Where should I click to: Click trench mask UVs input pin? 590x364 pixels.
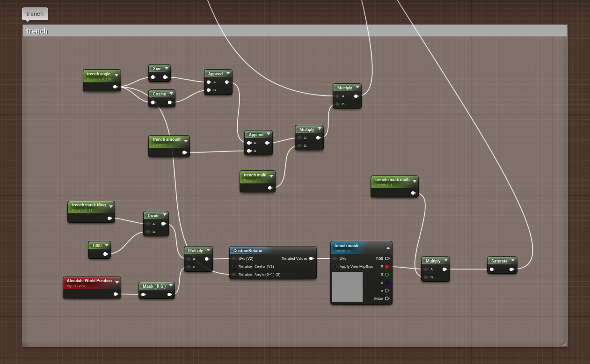335,258
